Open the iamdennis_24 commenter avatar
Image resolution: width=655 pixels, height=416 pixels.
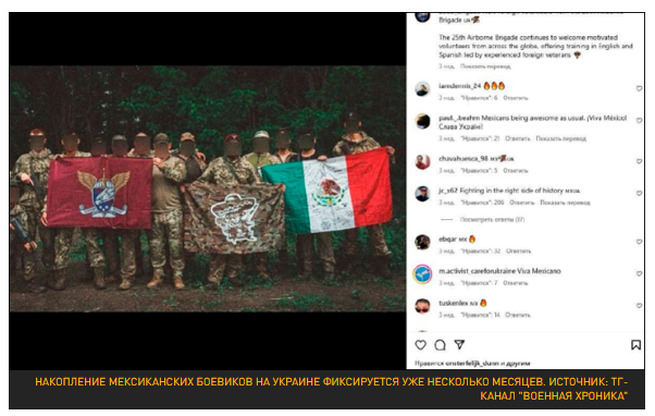coord(422,89)
